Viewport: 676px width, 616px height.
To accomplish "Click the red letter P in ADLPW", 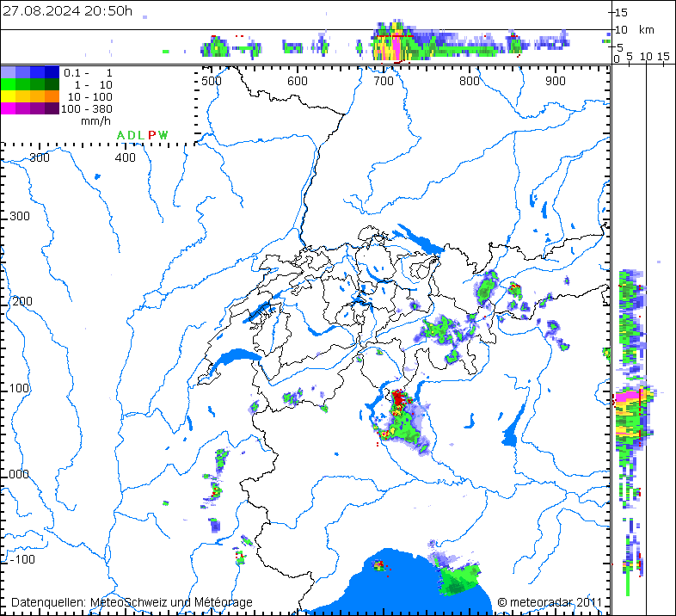I will (x=151, y=135).
